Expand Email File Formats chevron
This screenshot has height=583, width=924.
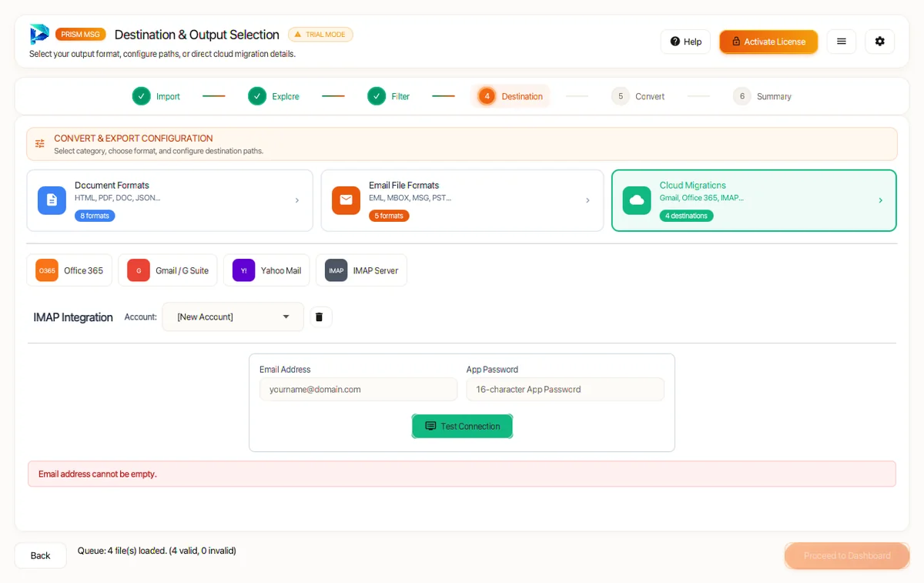pyautogui.click(x=588, y=200)
